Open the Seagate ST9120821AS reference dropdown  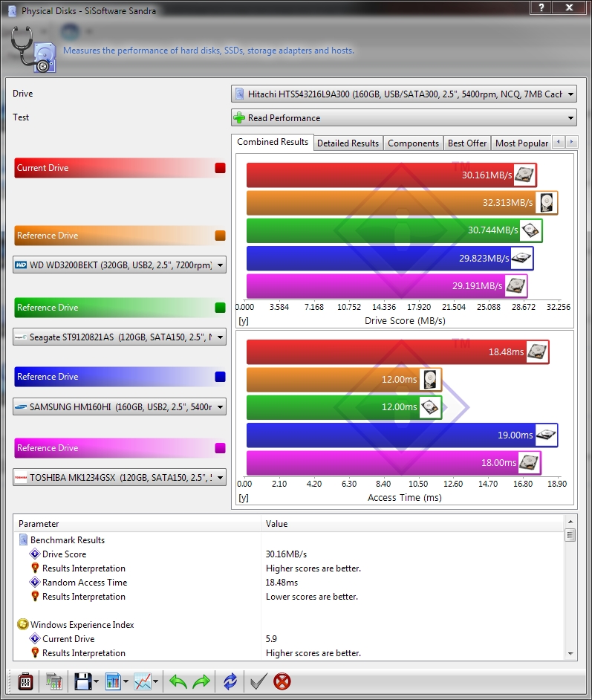tap(119, 337)
